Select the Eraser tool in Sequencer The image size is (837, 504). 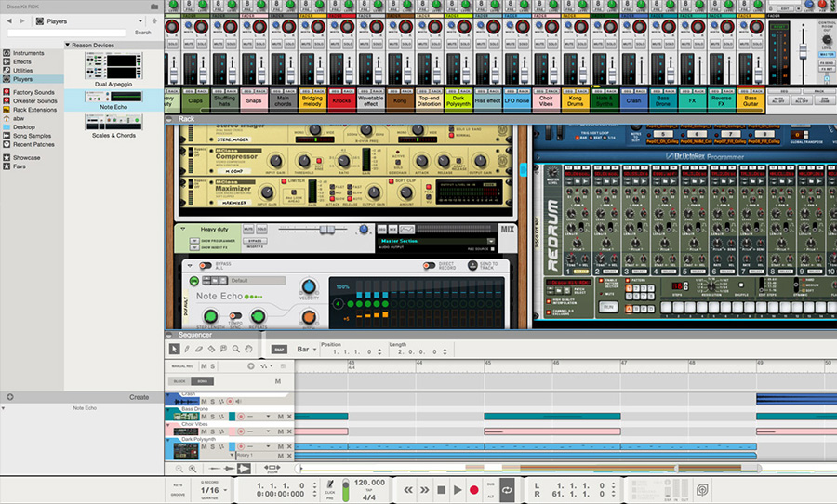click(x=199, y=349)
